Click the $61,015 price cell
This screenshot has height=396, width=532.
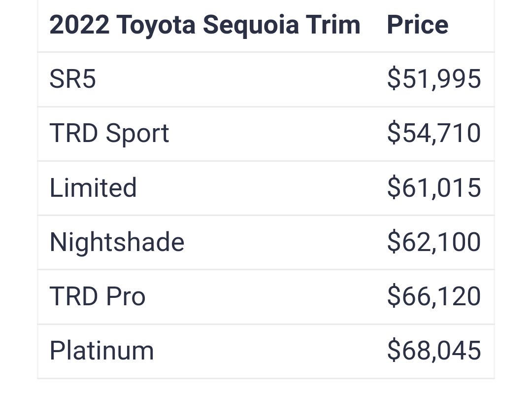(x=434, y=187)
